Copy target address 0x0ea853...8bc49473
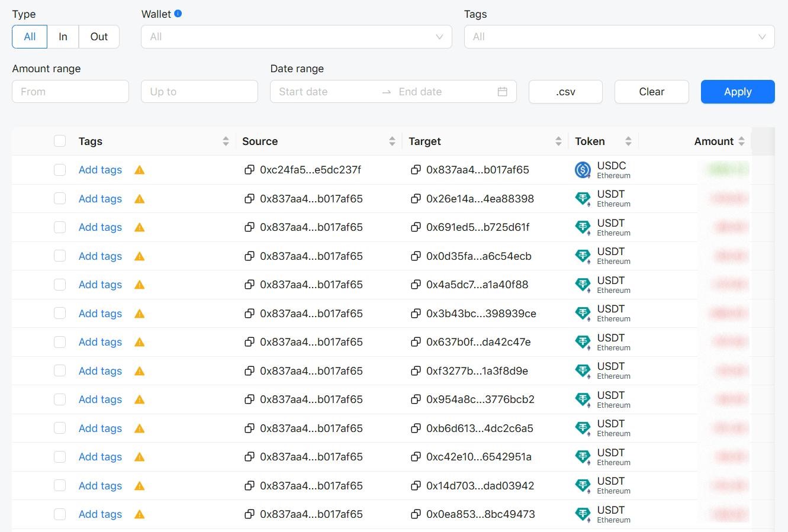The image size is (788, 532). [x=416, y=514]
